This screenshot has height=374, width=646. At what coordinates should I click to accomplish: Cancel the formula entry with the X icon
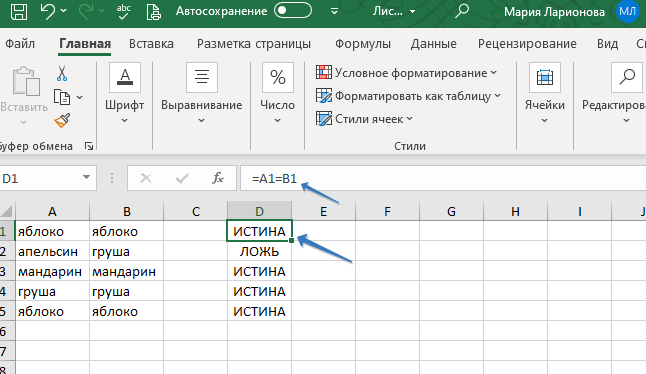point(146,178)
